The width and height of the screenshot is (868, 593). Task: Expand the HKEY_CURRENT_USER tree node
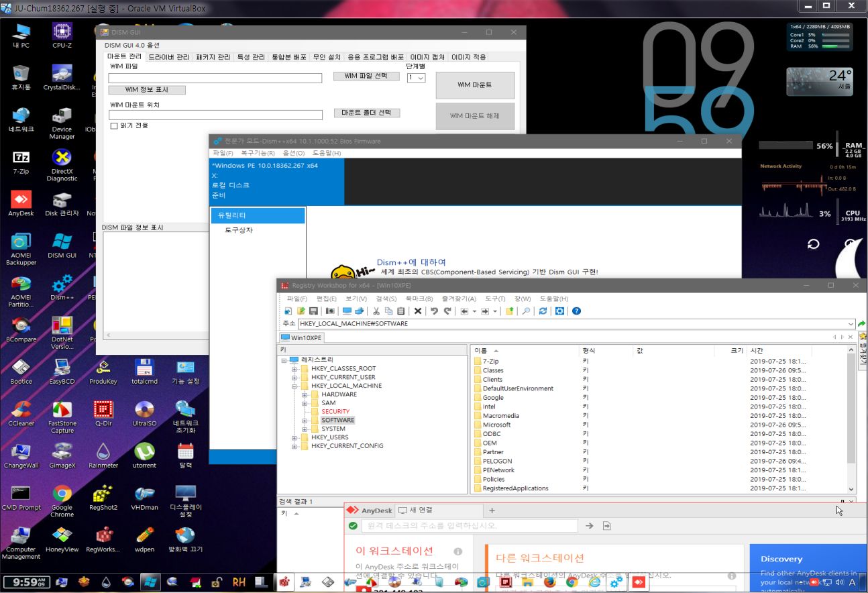click(x=294, y=378)
